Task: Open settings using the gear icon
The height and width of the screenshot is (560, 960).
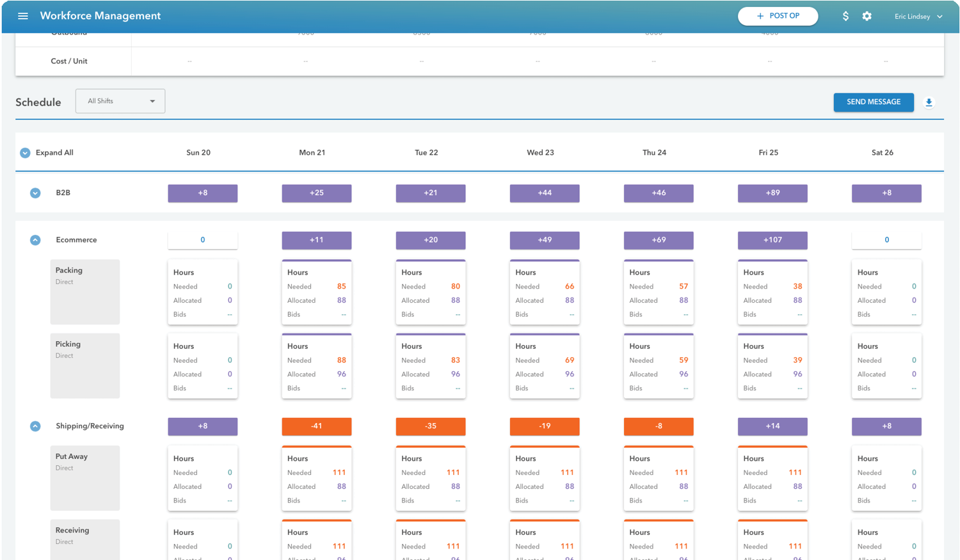Action: click(867, 16)
